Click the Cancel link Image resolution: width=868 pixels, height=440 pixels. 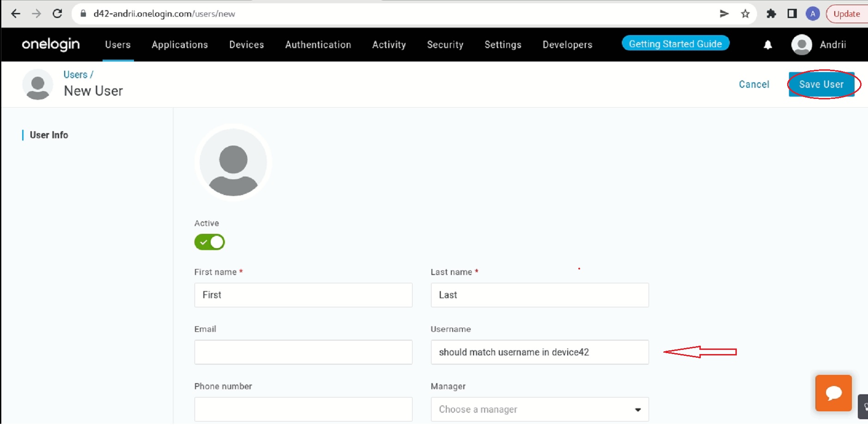[x=753, y=85]
